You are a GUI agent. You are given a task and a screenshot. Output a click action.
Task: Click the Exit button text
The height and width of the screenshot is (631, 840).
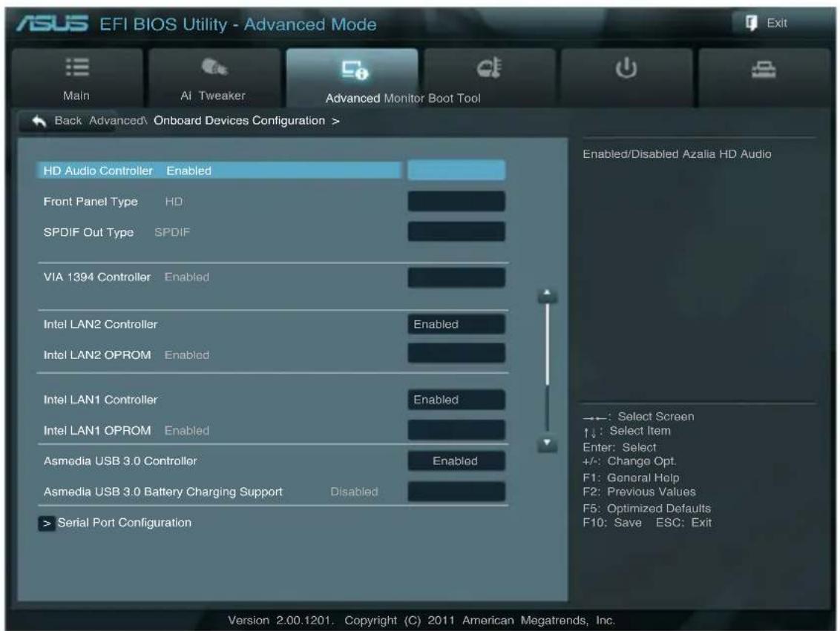[x=777, y=23]
